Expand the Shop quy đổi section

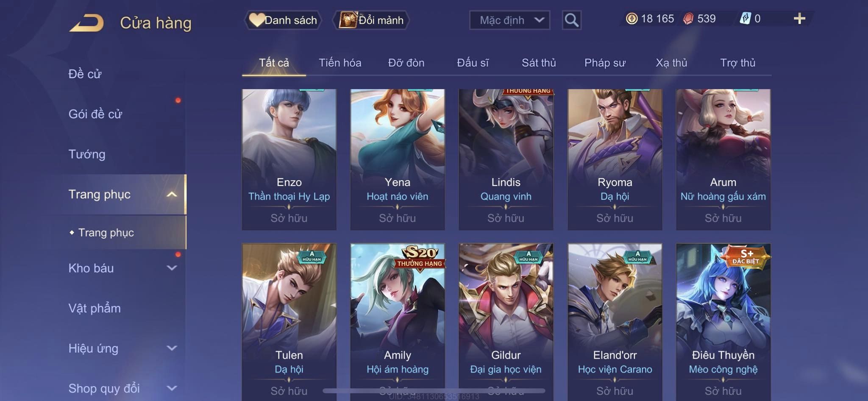172,388
